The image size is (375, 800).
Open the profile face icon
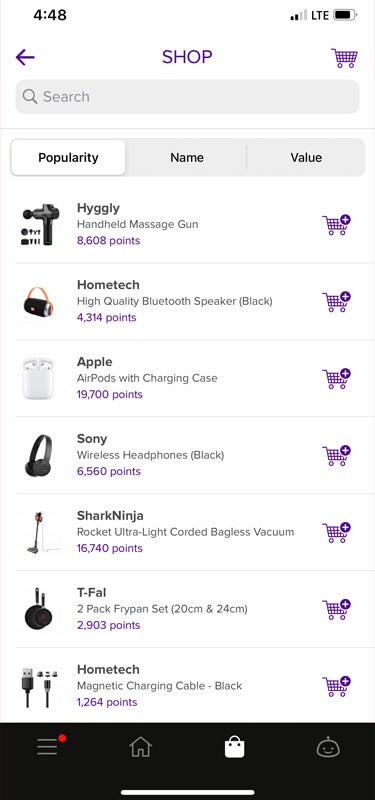pos(328,748)
